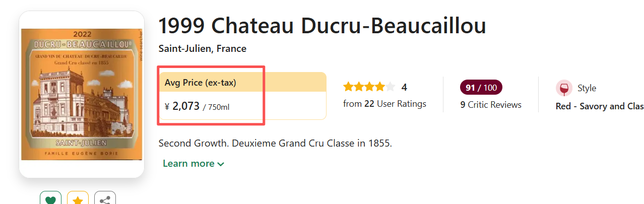The width and height of the screenshot is (644, 204).
Task: Open the Ducru-Beaucaillou bottle label image
Action: coord(82,94)
